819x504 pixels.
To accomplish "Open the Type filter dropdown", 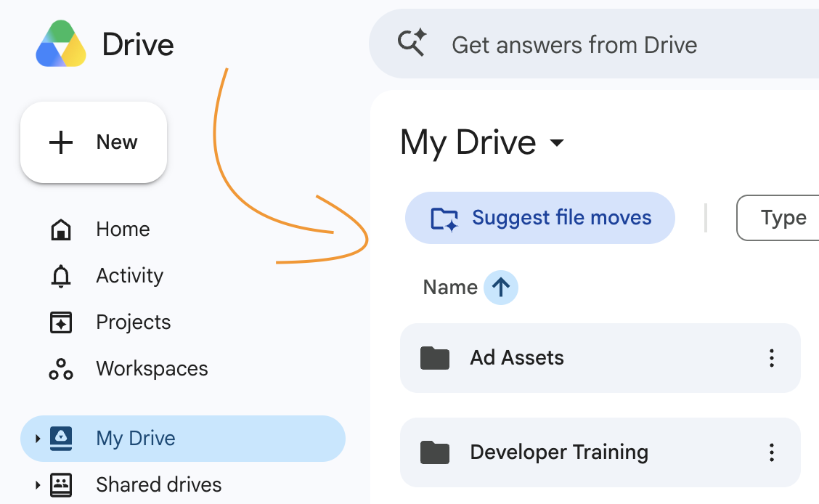I will click(x=778, y=218).
